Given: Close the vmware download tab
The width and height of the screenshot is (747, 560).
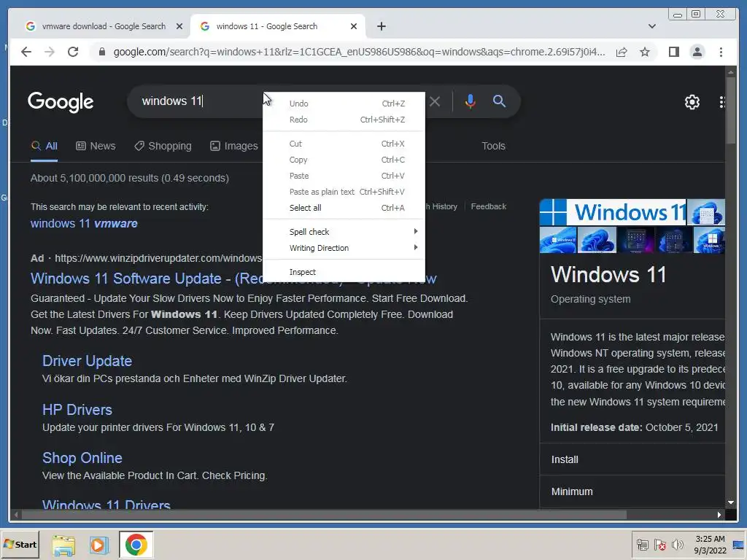Looking at the screenshot, I should [179, 26].
